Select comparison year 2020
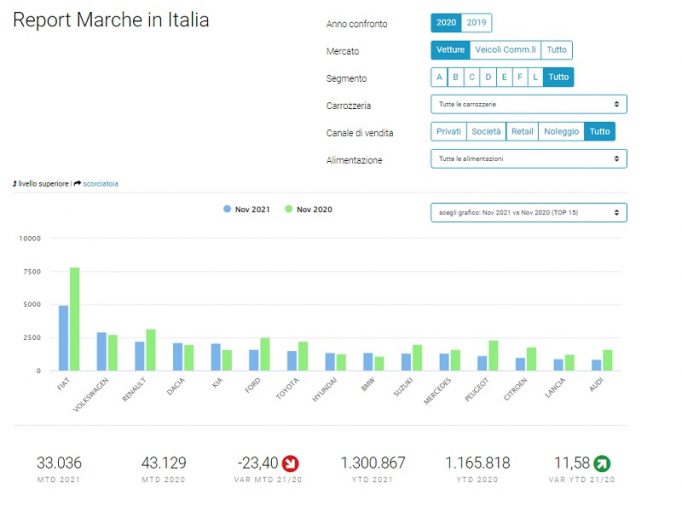This screenshot has height=512, width=682. tap(446, 23)
